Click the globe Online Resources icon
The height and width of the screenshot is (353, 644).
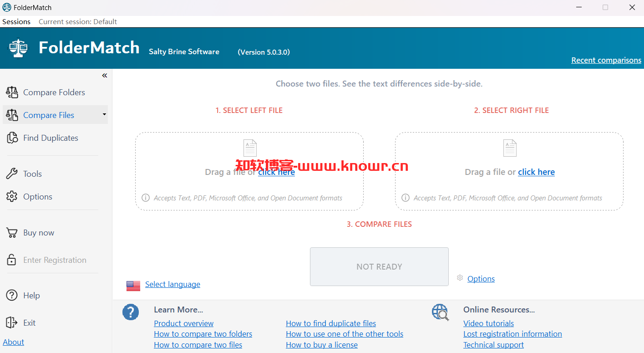441,312
